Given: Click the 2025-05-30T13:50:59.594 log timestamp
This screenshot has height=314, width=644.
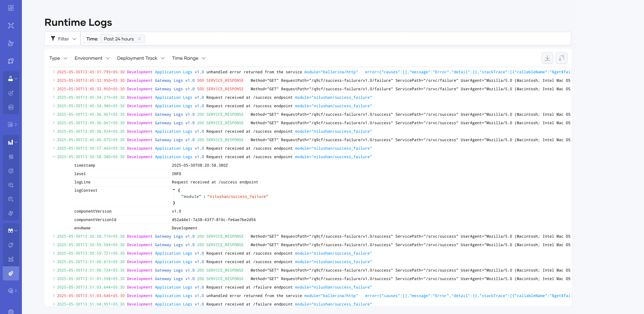Looking at the screenshot, I should pyautogui.click(x=91, y=245).
